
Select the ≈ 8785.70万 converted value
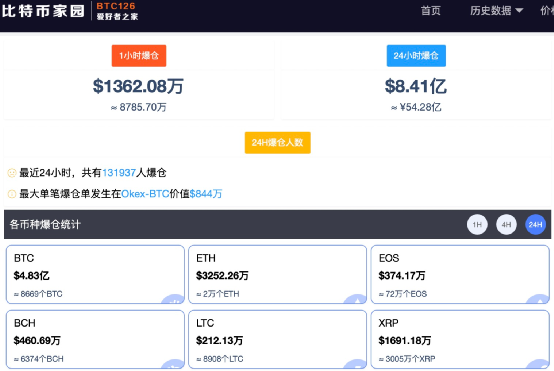pyautogui.click(x=138, y=107)
